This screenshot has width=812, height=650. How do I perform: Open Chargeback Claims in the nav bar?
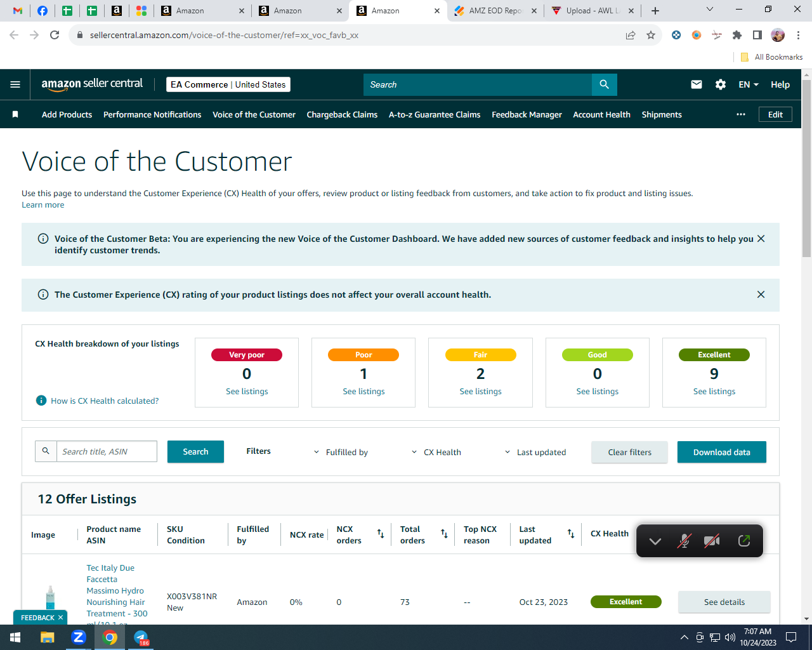click(342, 114)
